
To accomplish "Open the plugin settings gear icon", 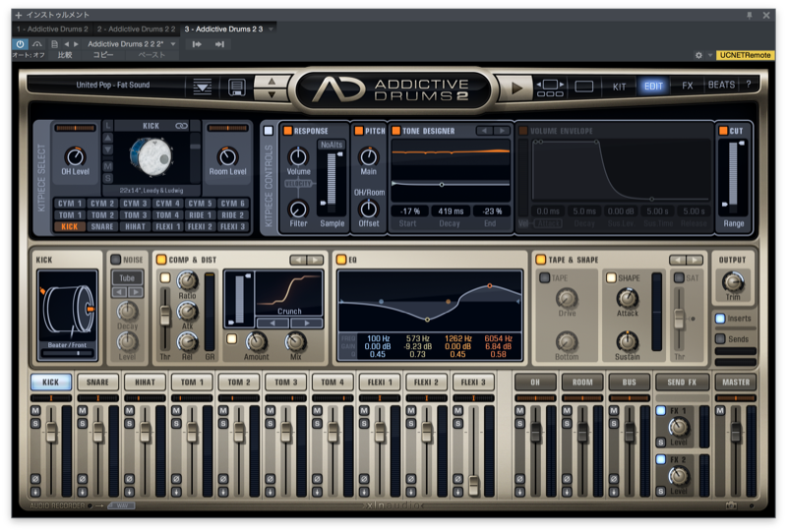I will (x=698, y=55).
